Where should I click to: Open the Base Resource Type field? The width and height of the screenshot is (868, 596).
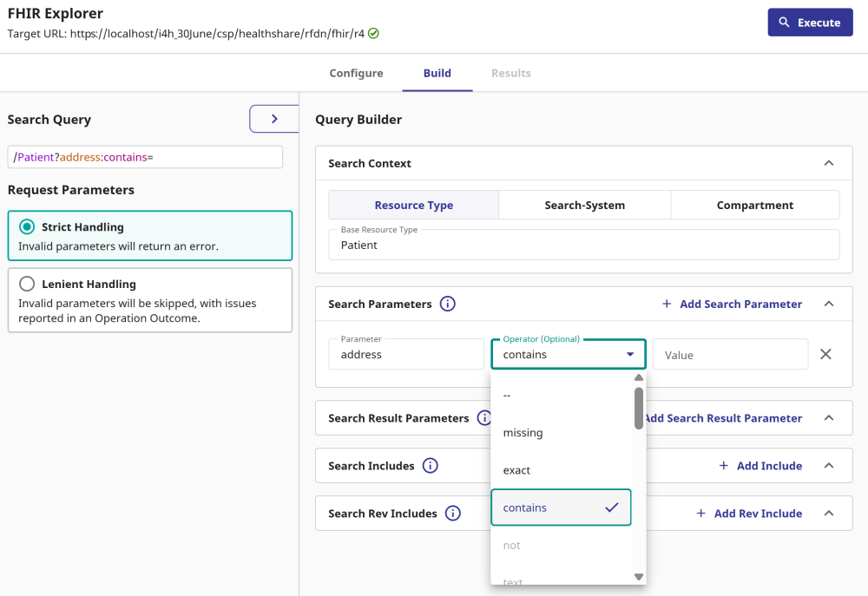click(583, 246)
